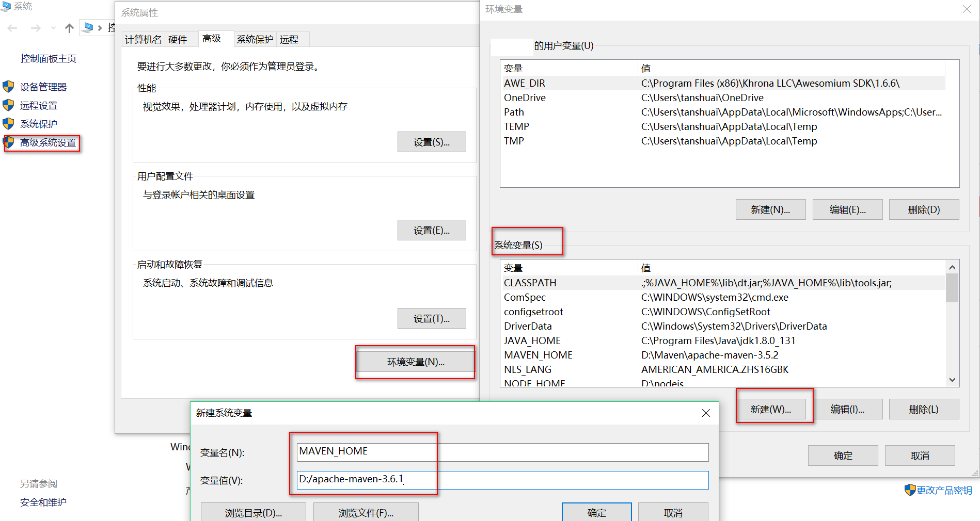Click 取消 in the 新建系统变量 dialog
Viewport: 980px width, 521px height.
click(673, 512)
